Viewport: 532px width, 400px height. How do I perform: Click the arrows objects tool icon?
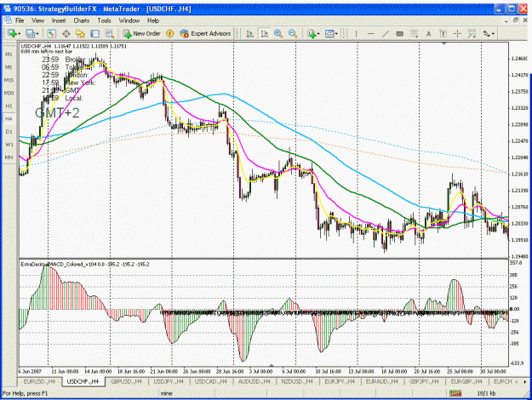tap(487, 33)
